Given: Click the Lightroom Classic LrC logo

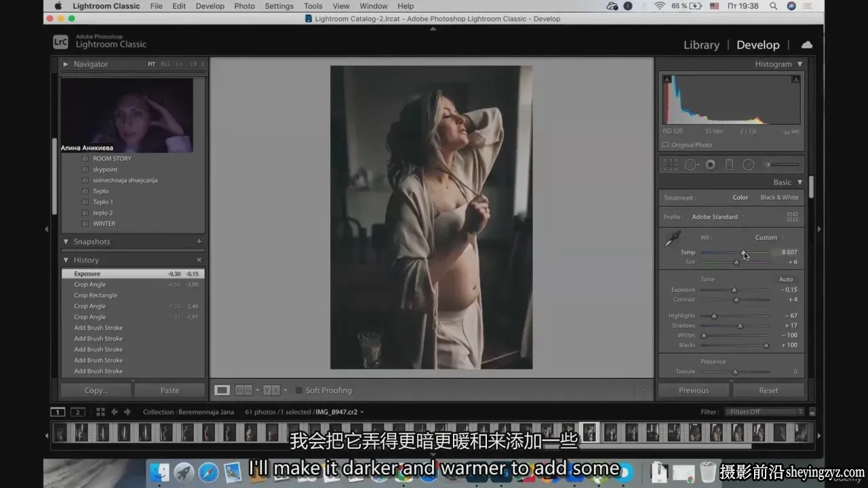Looking at the screenshot, I should coord(60,42).
